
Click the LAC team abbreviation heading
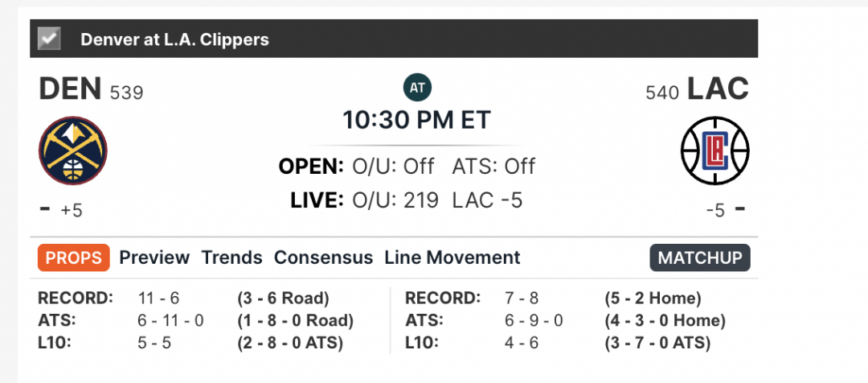(718, 89)
